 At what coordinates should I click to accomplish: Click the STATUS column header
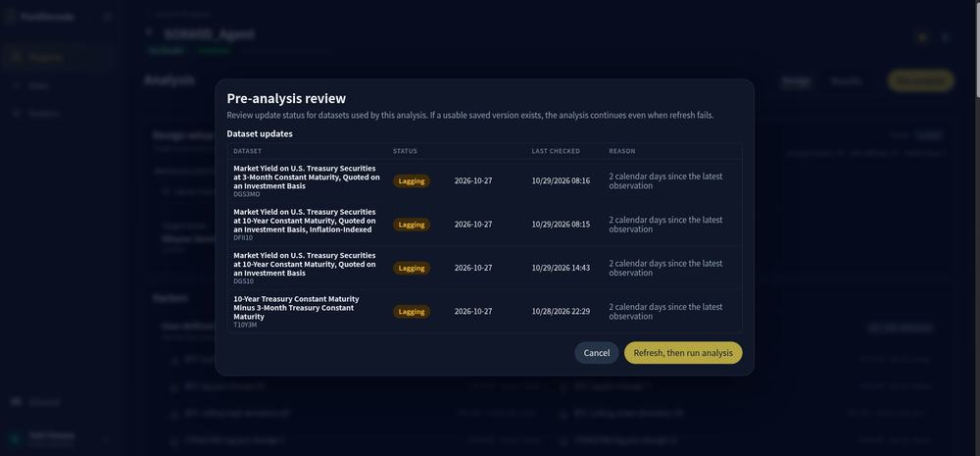[x=405, y=151]
